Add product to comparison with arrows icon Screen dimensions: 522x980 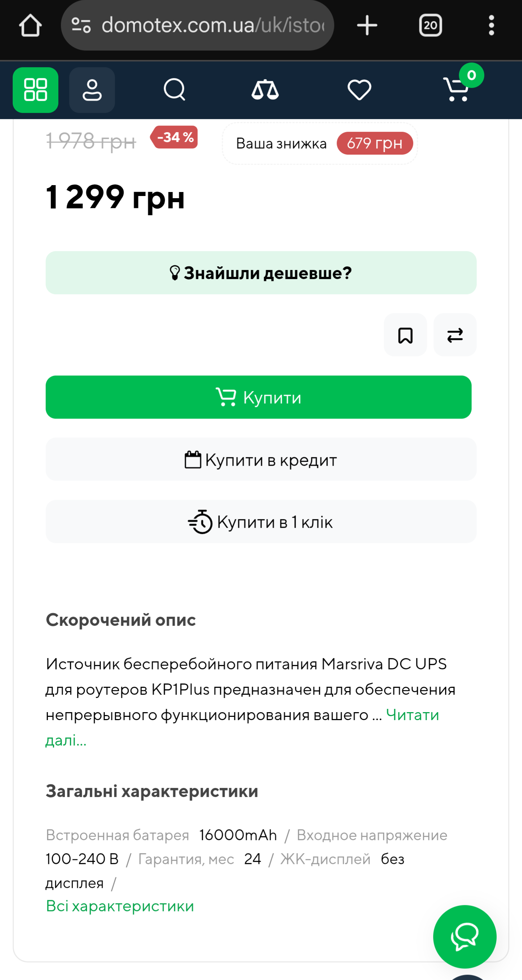click(x=455, y=335)
